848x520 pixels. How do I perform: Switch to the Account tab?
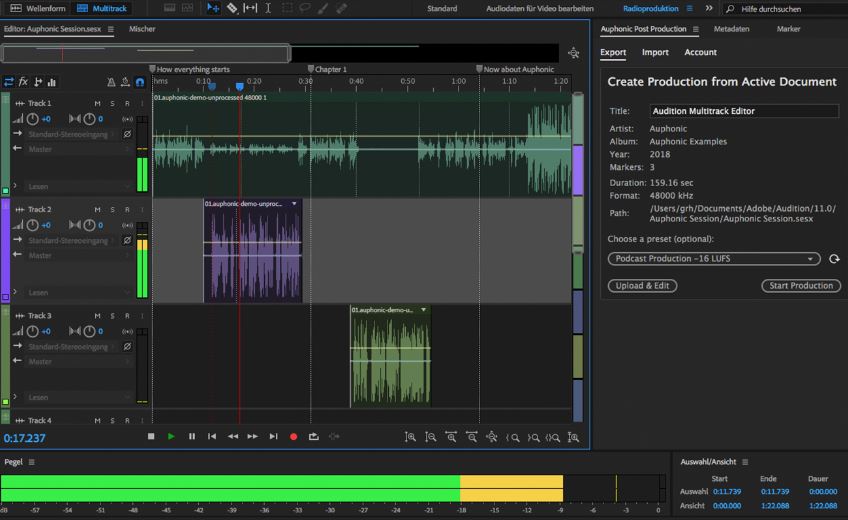click(700, 52)
